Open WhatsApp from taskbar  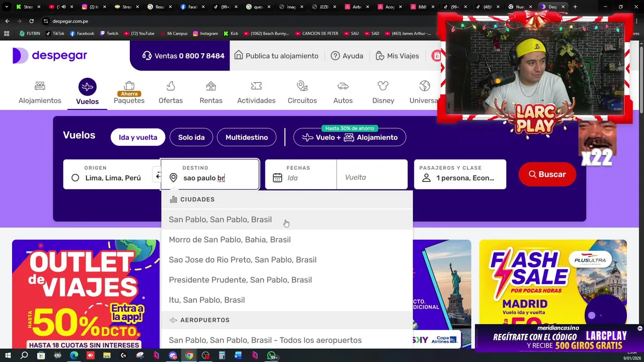272,356
